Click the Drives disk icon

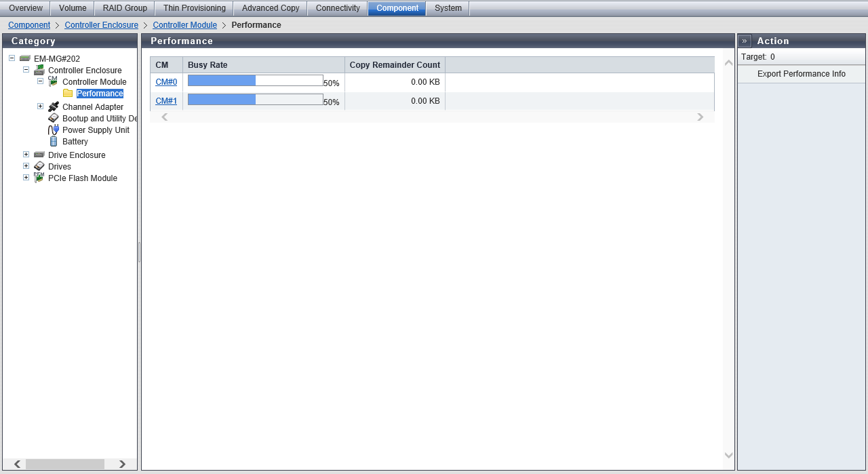click(x=39, y=167)
